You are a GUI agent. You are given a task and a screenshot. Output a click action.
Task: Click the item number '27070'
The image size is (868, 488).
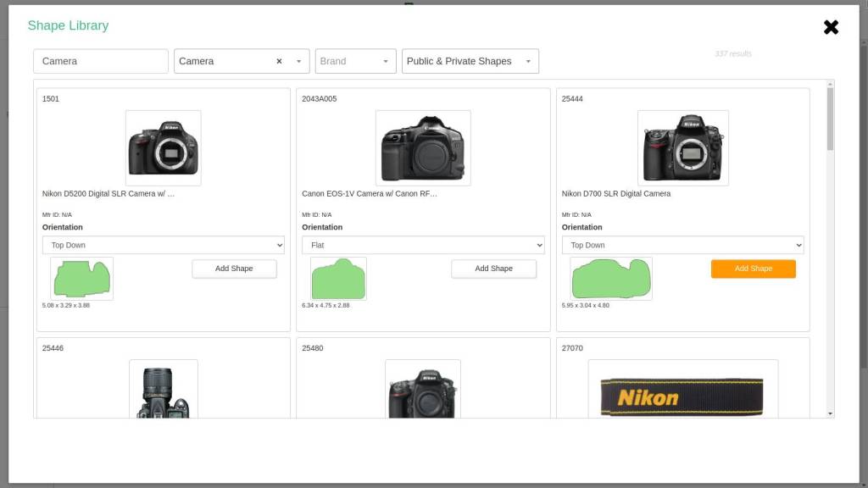pyautogui.click(x=572, y=348)
